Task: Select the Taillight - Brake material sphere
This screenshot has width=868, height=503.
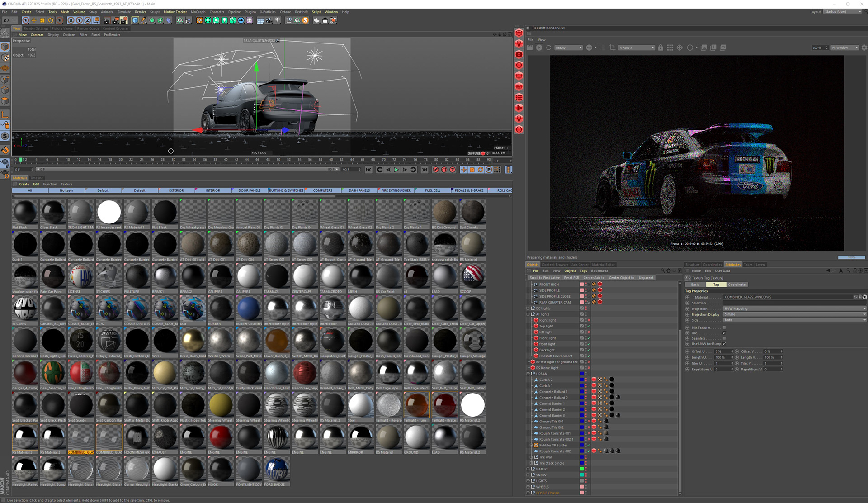Action: point(444,406)
